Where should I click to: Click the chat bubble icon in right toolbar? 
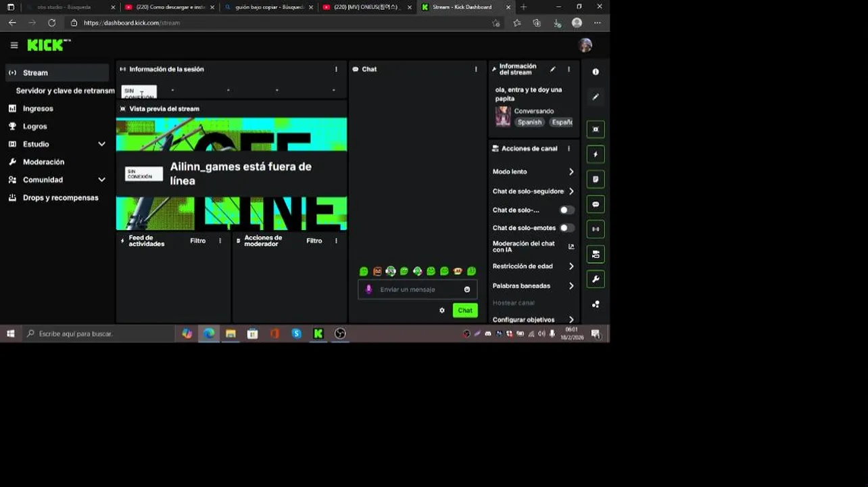coord(596,204)
